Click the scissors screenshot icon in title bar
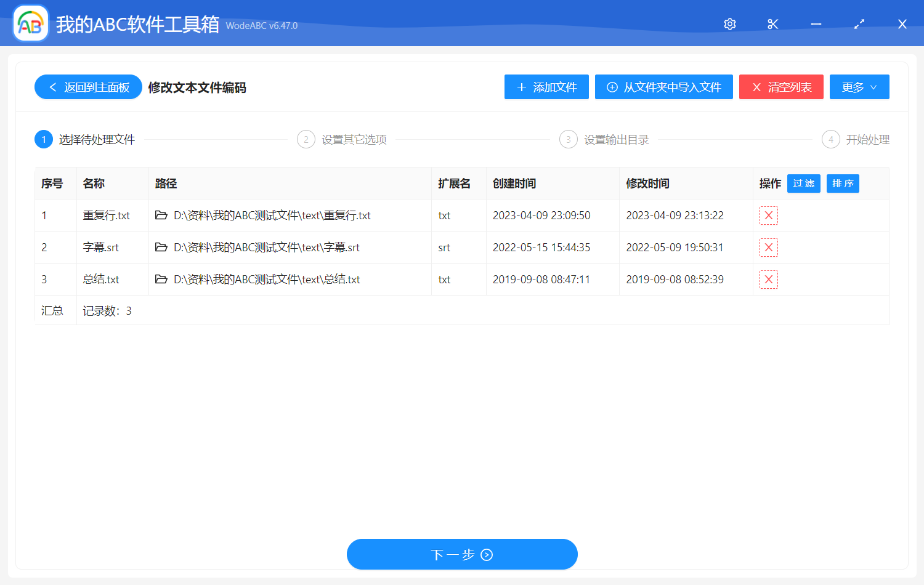924x585 pixels. pyautogui.click(x=772, y=23)
